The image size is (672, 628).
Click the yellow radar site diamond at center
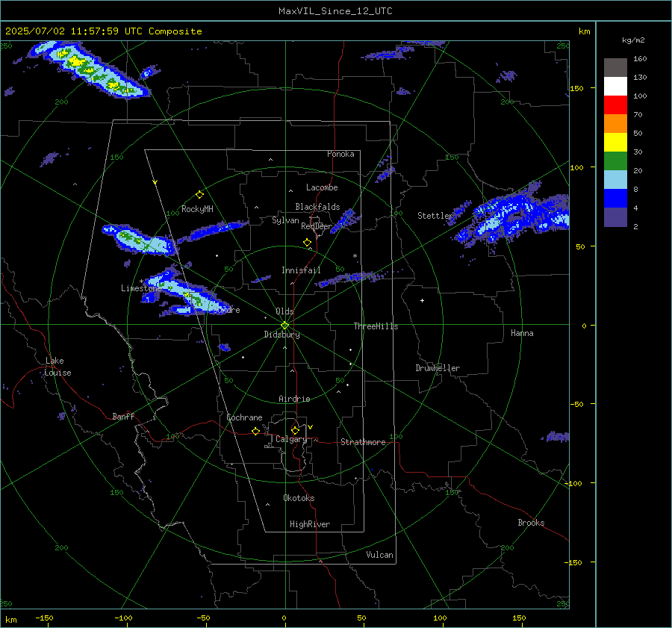285,326
